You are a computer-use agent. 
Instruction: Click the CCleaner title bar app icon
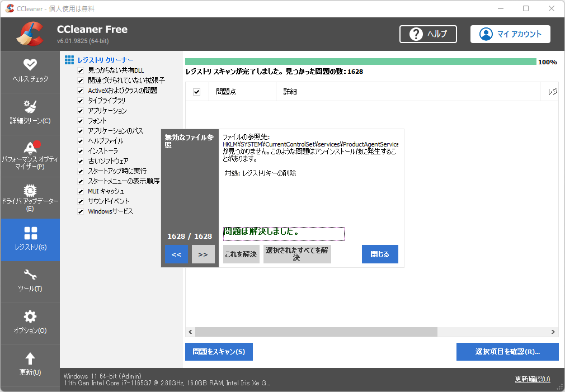point(10,8)
